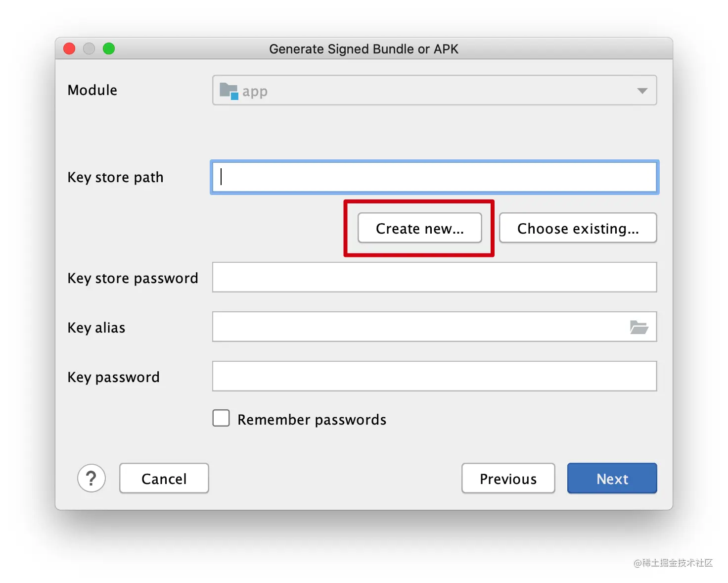728x583 pixels.
Task: Click the Cancel button
Action: pos(164,479)
